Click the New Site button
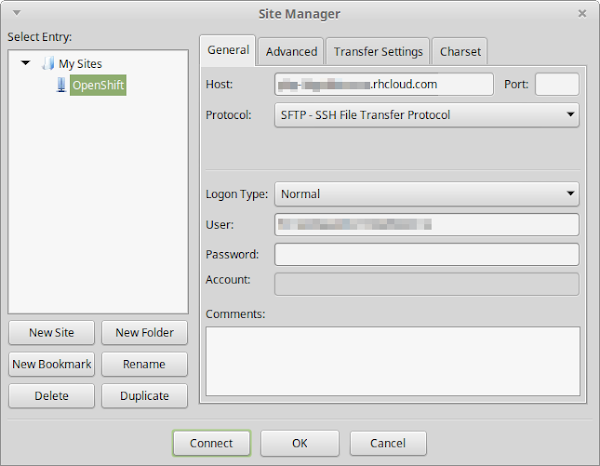600x466 pixels. coord(52,332)
